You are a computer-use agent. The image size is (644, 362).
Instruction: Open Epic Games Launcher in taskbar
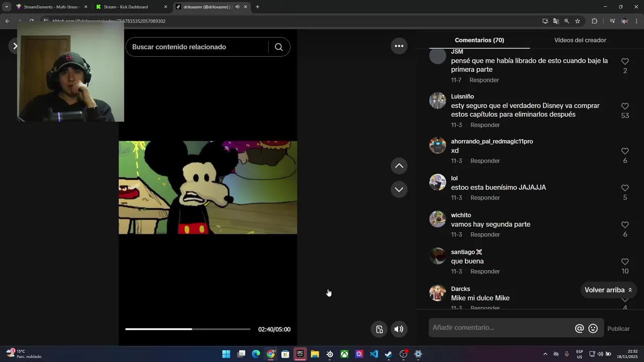point(300,354)
